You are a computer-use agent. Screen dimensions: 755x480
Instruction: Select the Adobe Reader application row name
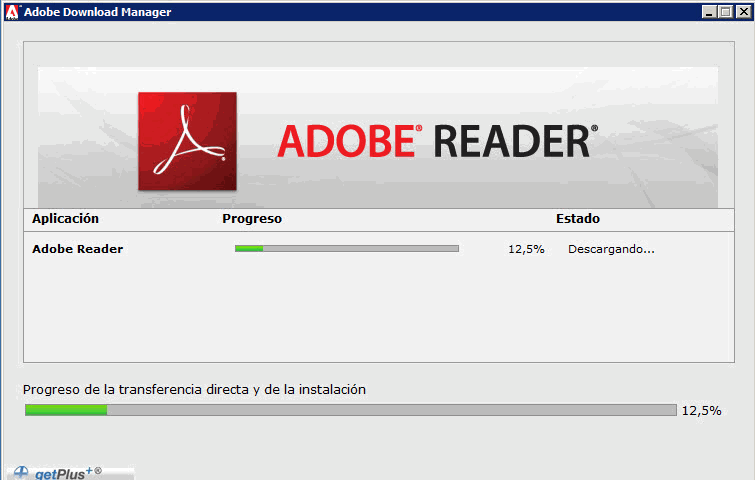point(78,249)
